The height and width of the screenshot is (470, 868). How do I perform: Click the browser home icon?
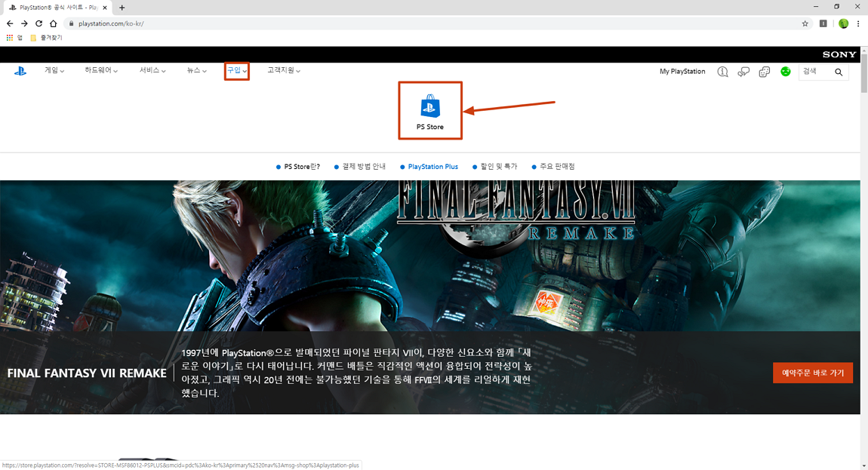point(53,23)
